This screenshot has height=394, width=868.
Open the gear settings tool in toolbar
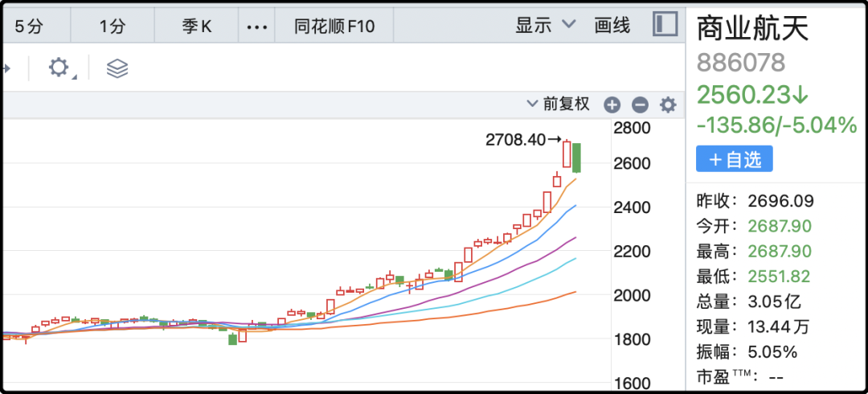[x=59, y=68]
